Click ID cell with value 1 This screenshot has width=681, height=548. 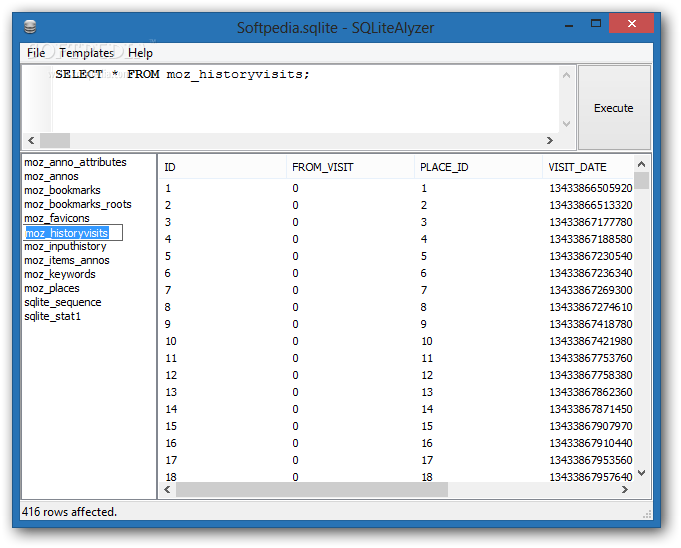point(168,188)
